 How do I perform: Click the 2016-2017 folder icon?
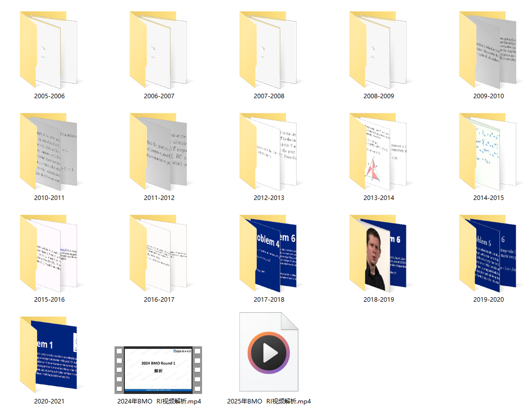pyautogui.click(x=158, y=254)
